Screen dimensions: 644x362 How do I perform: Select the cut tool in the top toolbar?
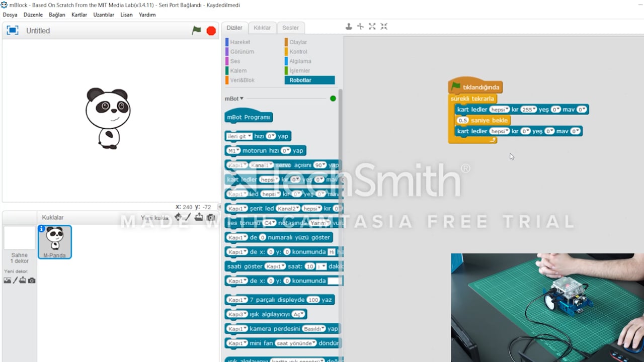(x=360, y=26)
